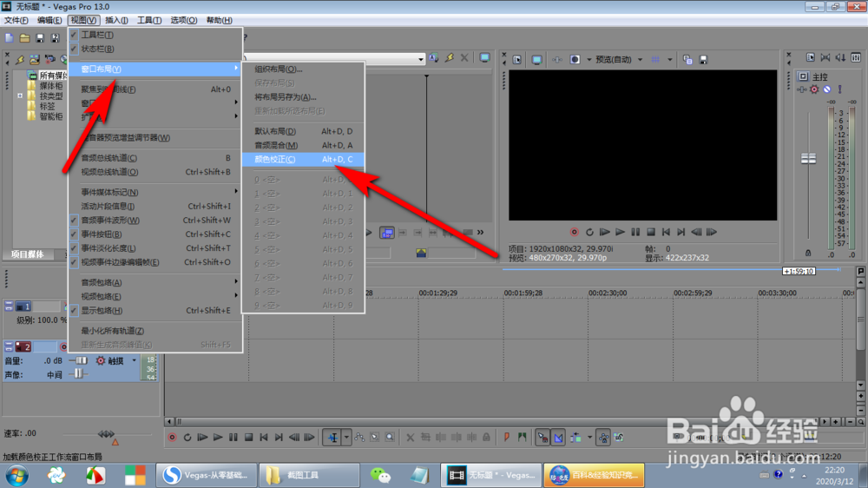
Task: Select 颜色校正(C) layout
Action: pyautogui.click(x=303, y=159)
